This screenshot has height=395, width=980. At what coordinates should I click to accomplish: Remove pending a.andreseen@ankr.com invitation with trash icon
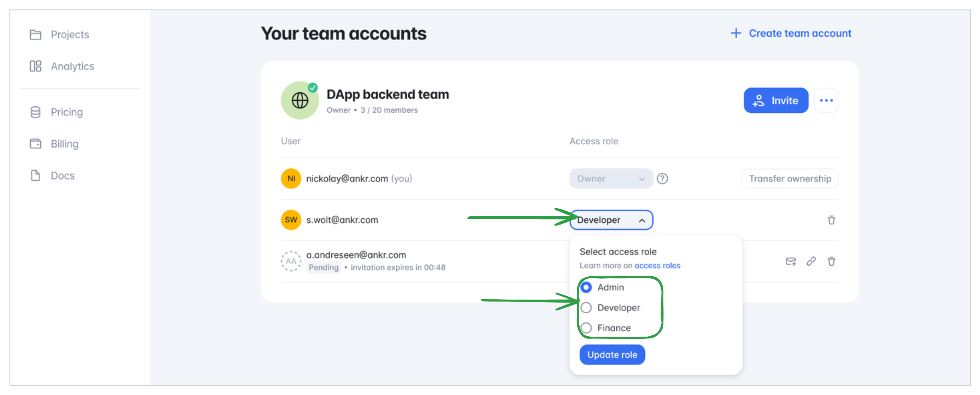pyautogui.click(x=831, y=261)
